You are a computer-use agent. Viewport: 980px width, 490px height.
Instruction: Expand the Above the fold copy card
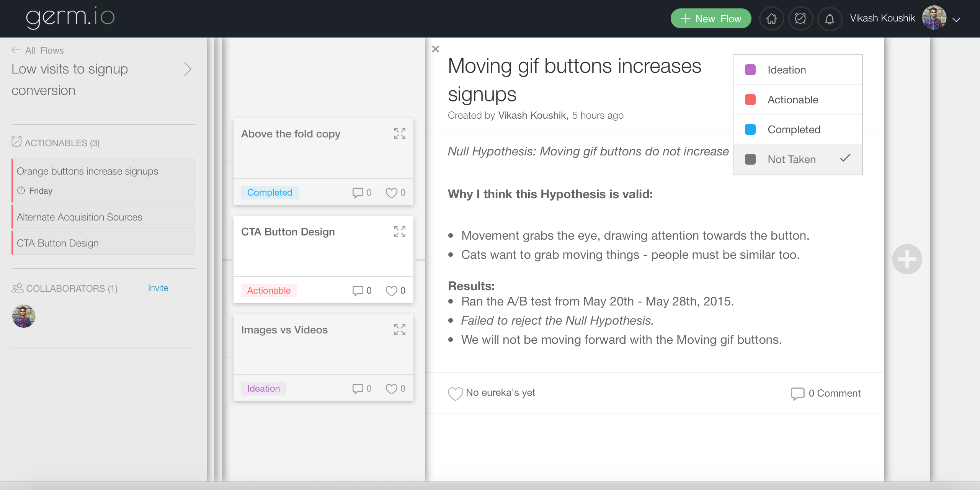click(x=400, y=134)
